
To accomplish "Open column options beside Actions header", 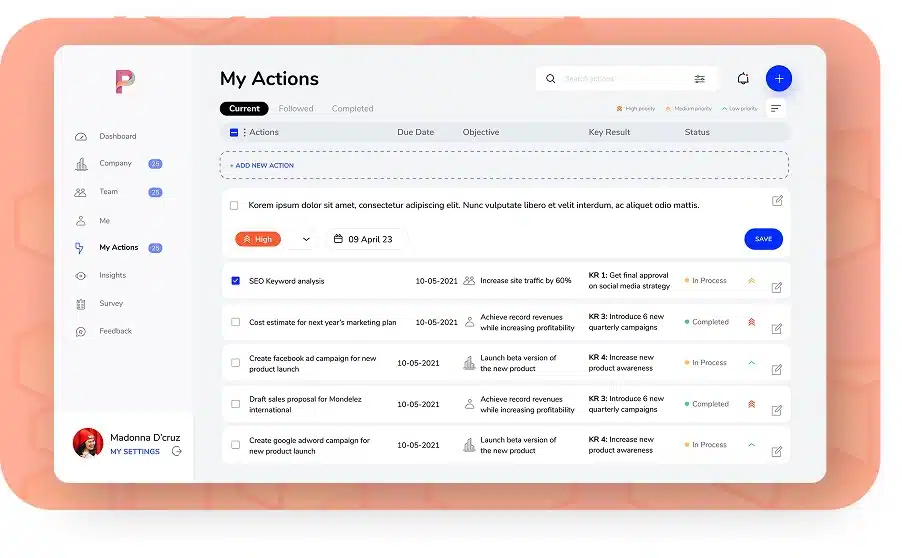I will (x=244, y=132).
